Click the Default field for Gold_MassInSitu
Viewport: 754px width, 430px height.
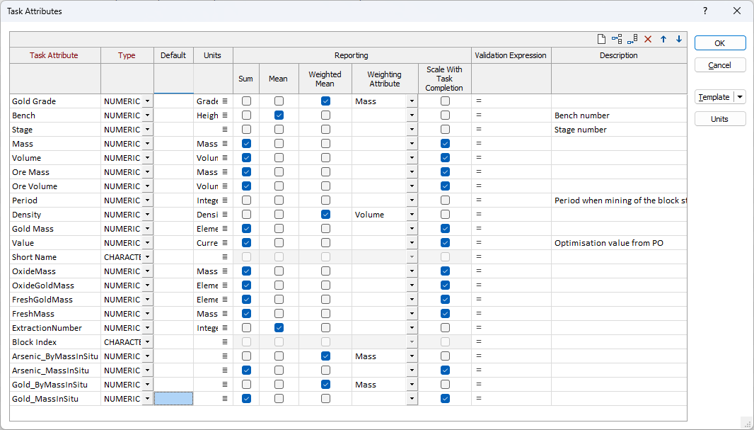(x=173, y=399)
